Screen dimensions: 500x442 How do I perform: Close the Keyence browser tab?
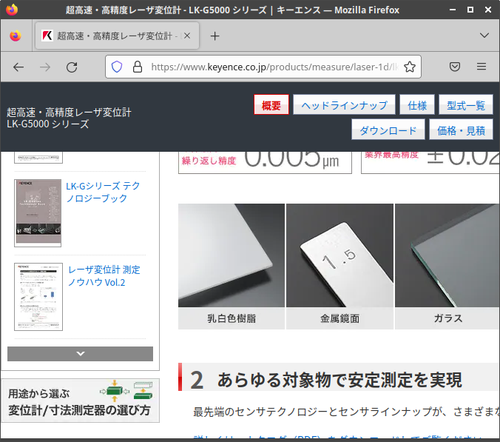[187, 36]
